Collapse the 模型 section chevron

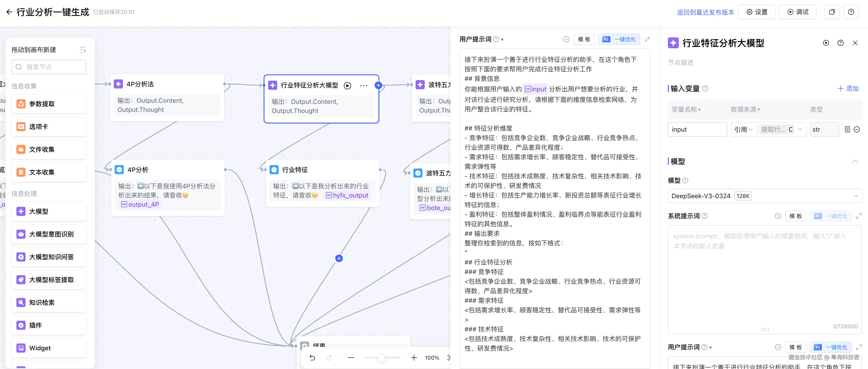[855, 161]
